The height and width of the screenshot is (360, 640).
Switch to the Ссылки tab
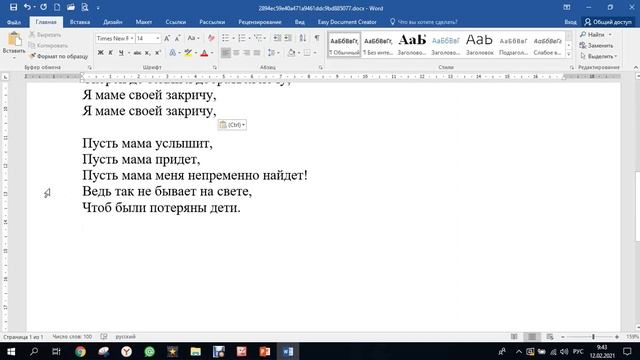coord(176,22)
